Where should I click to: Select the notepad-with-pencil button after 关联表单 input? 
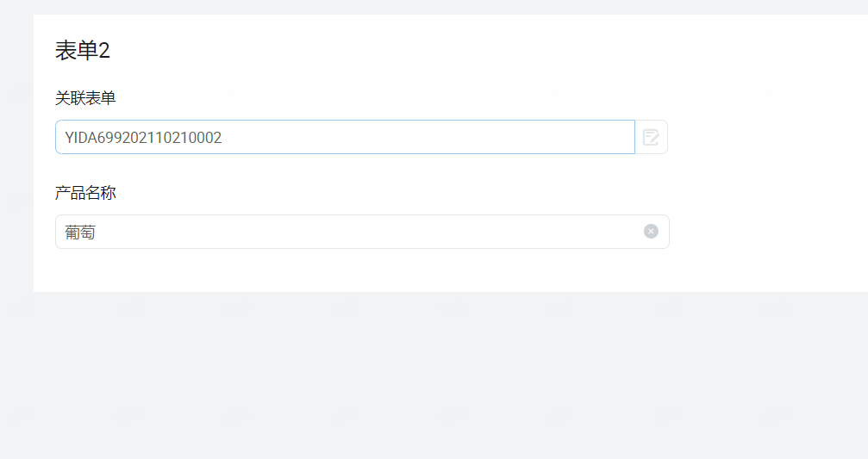[651, 137]
